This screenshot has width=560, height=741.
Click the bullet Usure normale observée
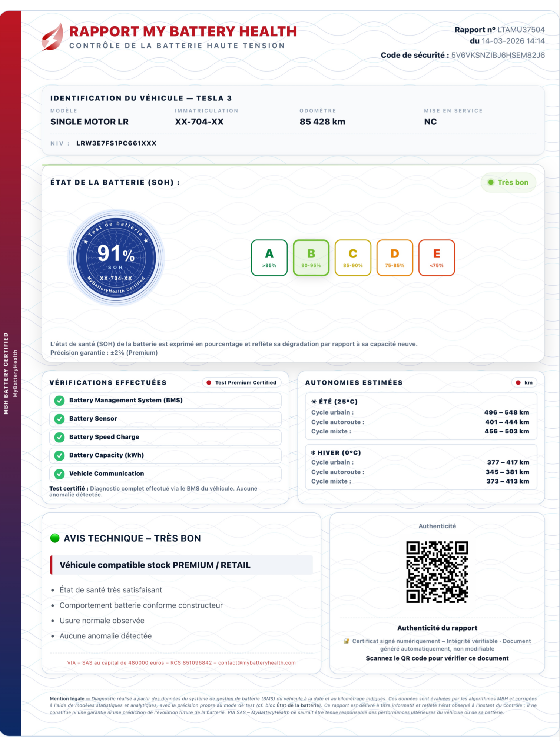click(x=102, y=621)
